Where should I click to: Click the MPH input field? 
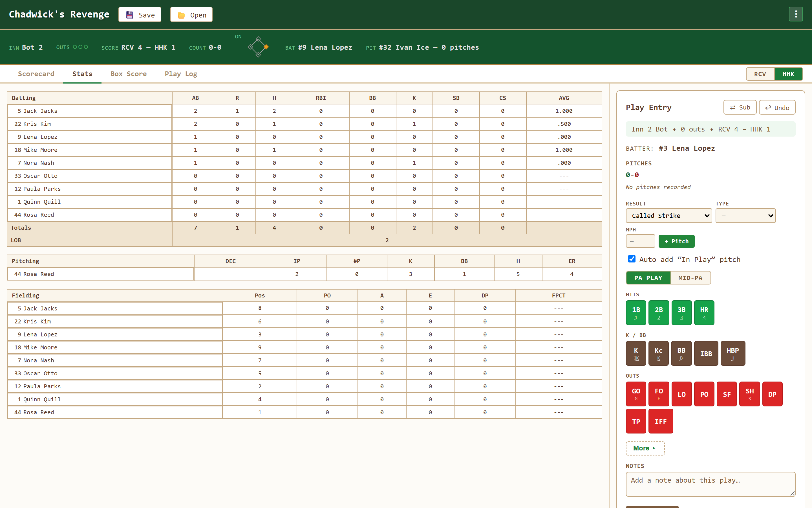pos(640,241)
